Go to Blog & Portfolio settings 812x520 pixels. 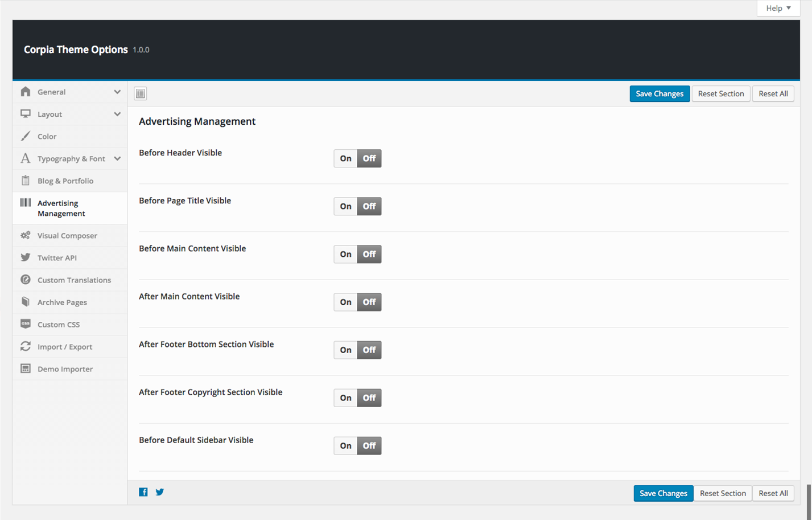pyautogui.click(x=65, y=181)
